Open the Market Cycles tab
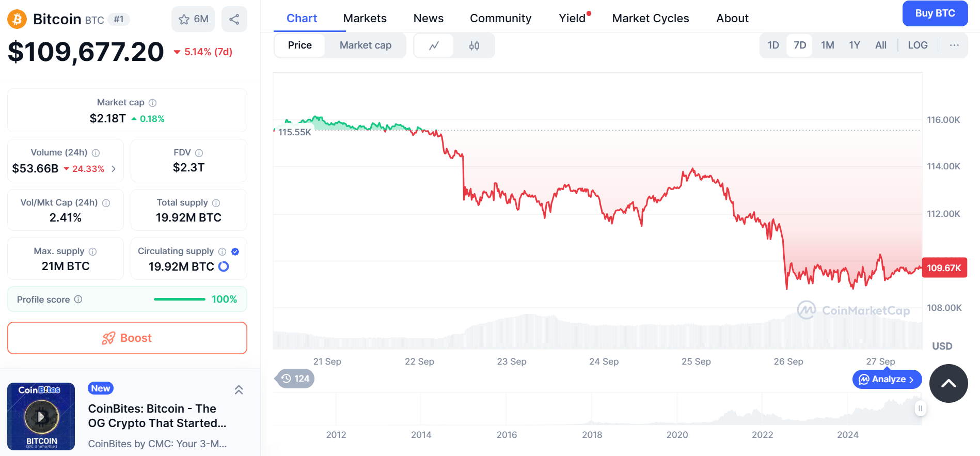Viewport: 980px width, 456px height. [650, 19]
